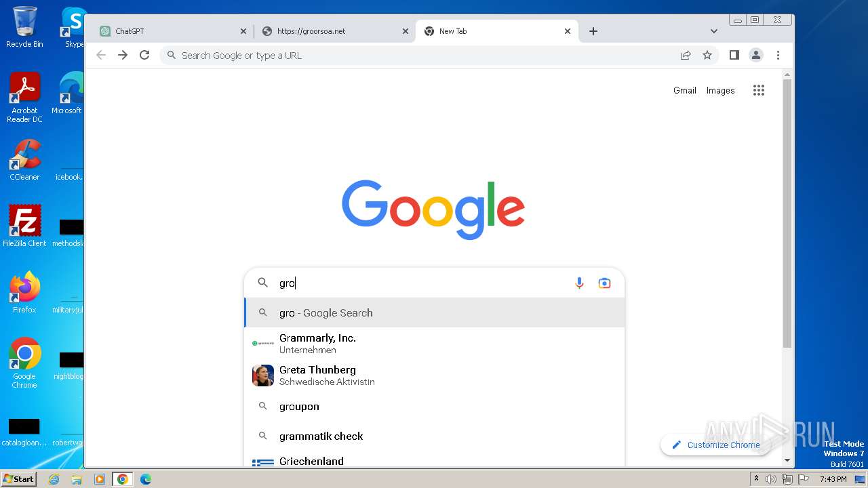Screen dimensions: 868x488
Task: Select the groupon suggestion
Action: (434, 407)
